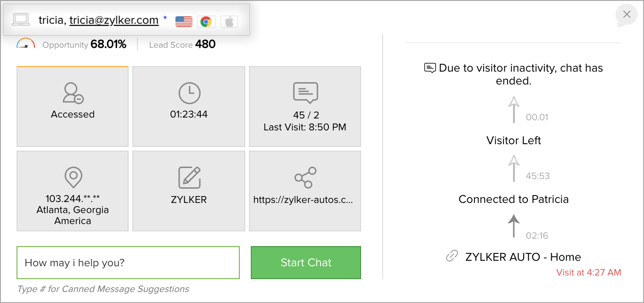Click the laptop device icon beside tricia
The width and height of the screenshot is (644, 303).
pos(21,20)
